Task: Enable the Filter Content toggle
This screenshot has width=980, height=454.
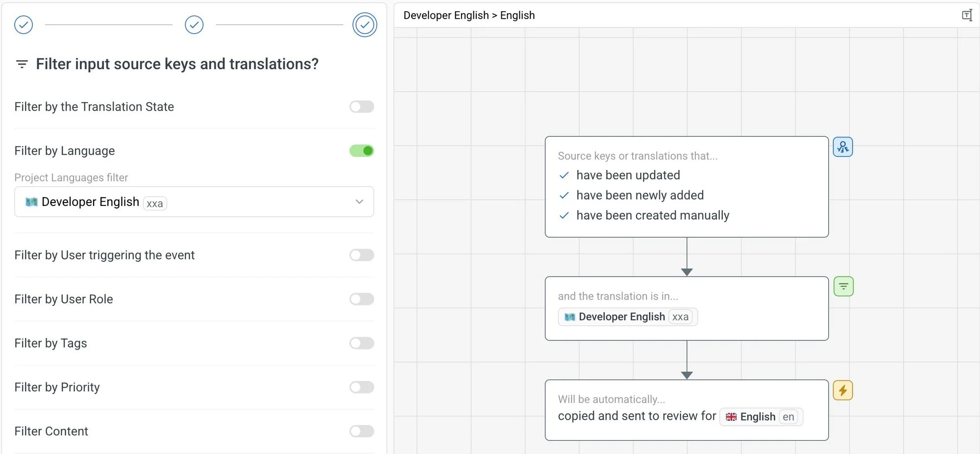Action: point(362,431)
